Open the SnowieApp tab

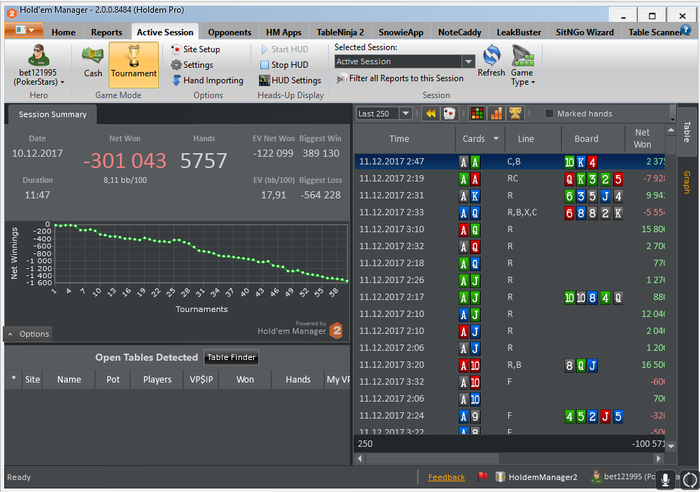[400, 32]
